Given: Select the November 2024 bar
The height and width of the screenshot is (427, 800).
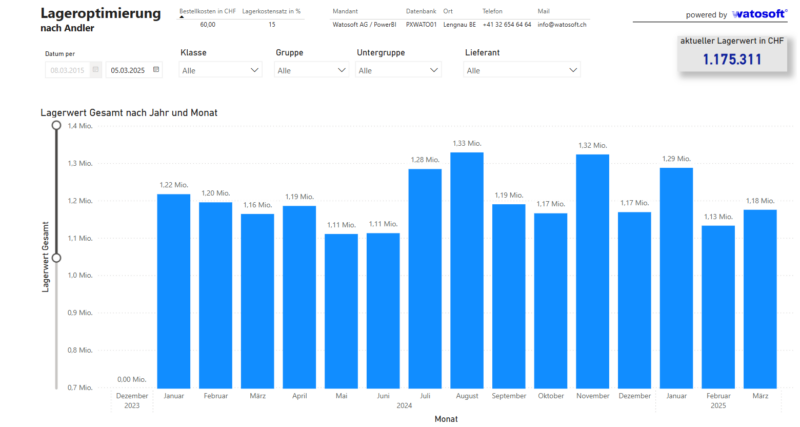Looking at the screenshot, I should click(593, 270).
